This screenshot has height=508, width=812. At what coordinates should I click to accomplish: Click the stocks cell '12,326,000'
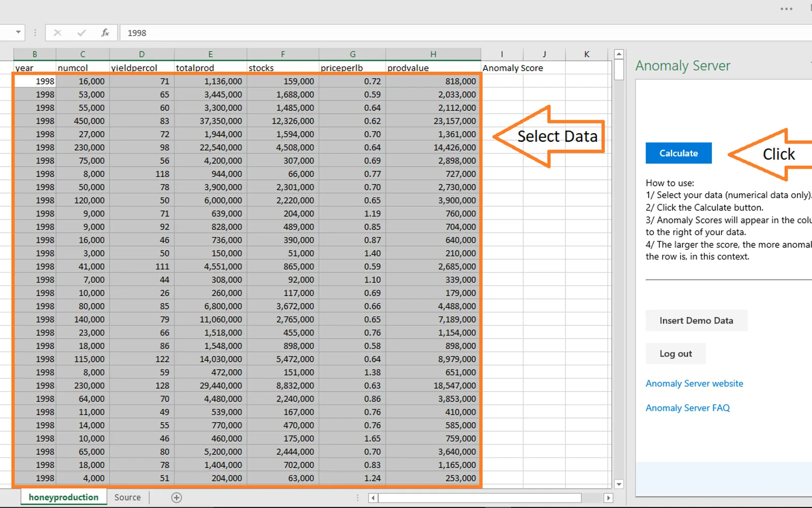[x=283, y=121]
